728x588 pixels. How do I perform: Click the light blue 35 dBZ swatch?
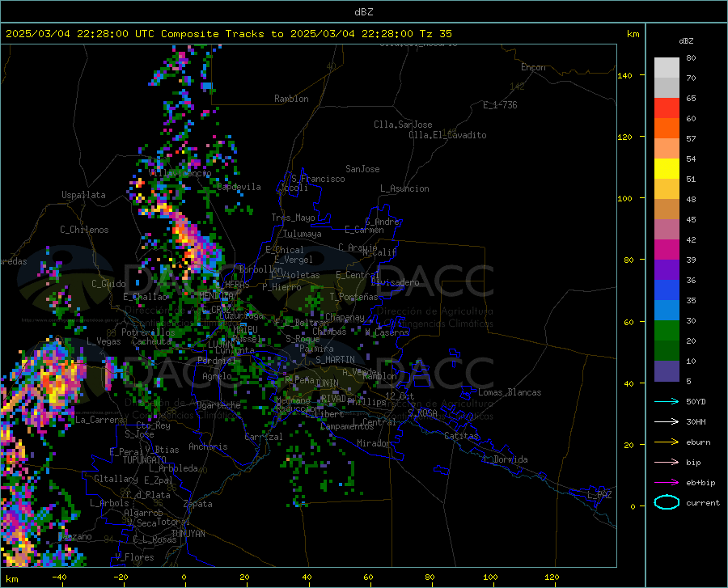coord(667,311)
